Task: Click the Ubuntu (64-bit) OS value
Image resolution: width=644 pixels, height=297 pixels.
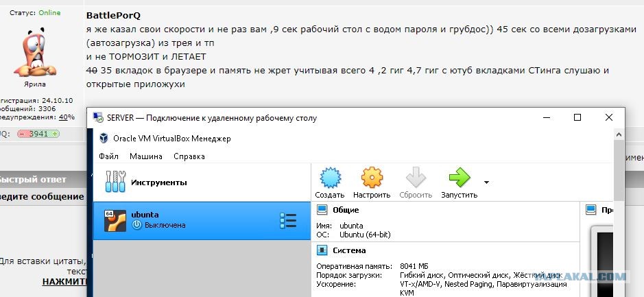Action: [365, 235]
